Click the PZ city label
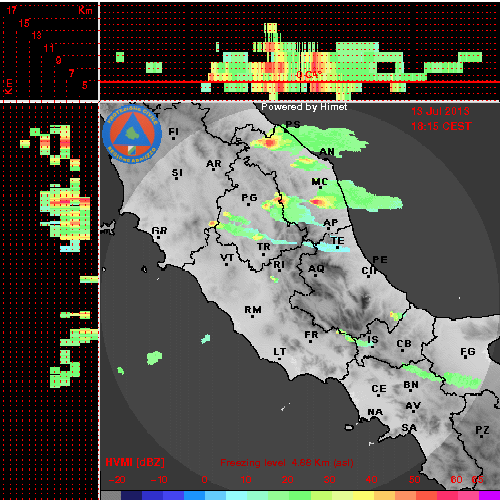Screen dimensions: 500x500 (x=482, y=430)
